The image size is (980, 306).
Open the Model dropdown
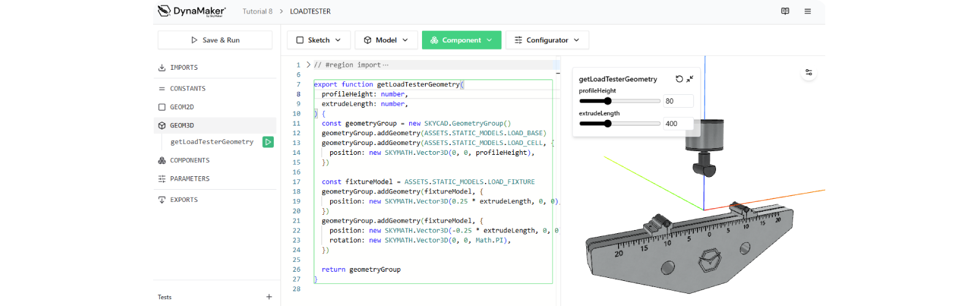[386, 40]
